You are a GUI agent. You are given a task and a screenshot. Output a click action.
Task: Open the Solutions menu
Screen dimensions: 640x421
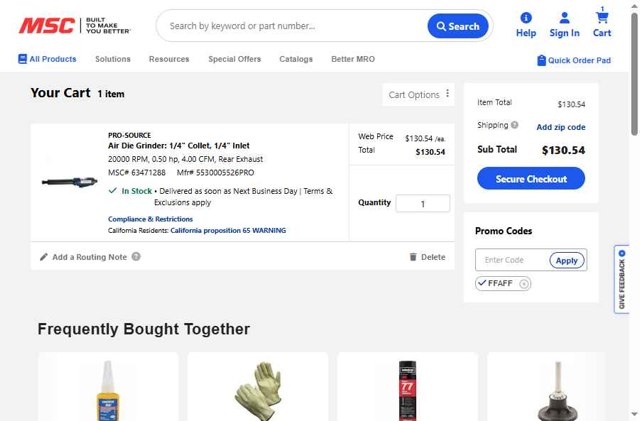[x=113, y=59]
